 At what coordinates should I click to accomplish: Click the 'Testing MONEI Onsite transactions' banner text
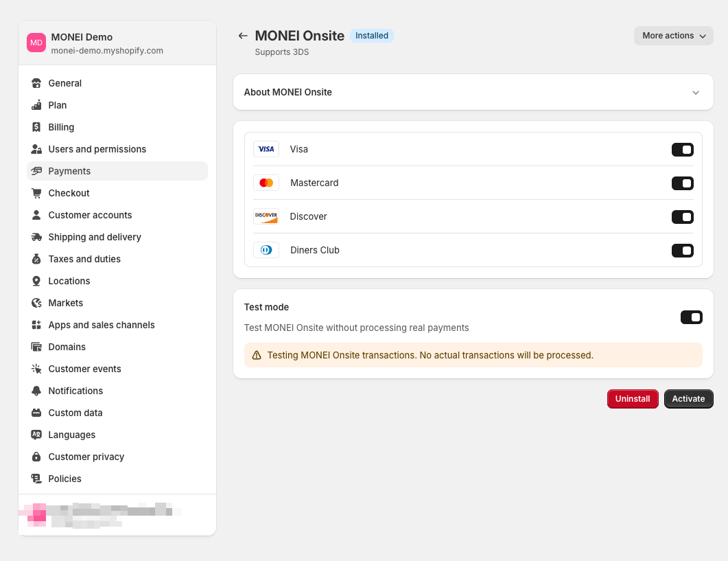[x=430, y=355]
